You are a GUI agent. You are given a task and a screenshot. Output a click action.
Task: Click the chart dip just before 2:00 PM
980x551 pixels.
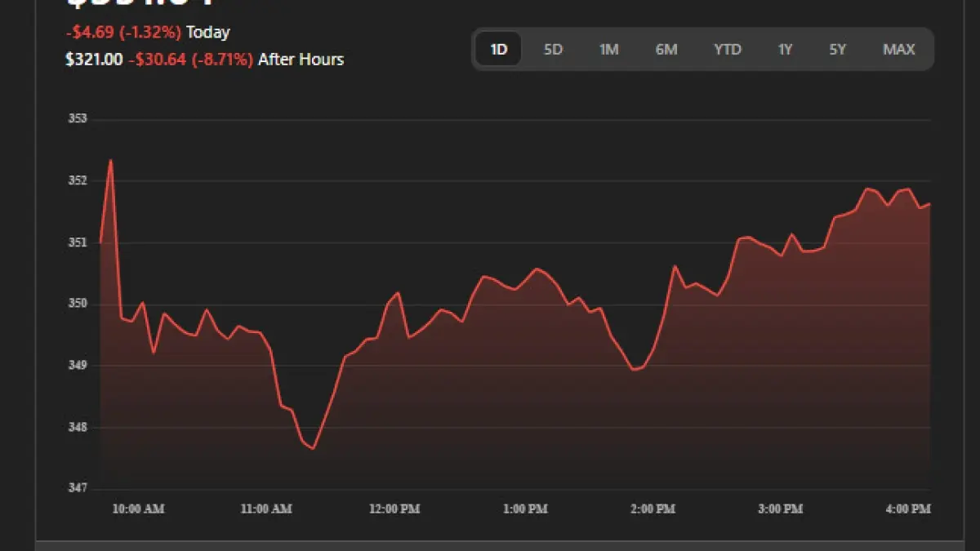(x=635, y=370)
